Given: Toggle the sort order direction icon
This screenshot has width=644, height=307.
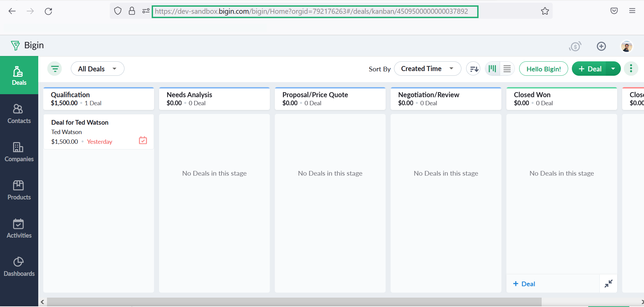Looking at the screenshot, I should pos(474,69).
